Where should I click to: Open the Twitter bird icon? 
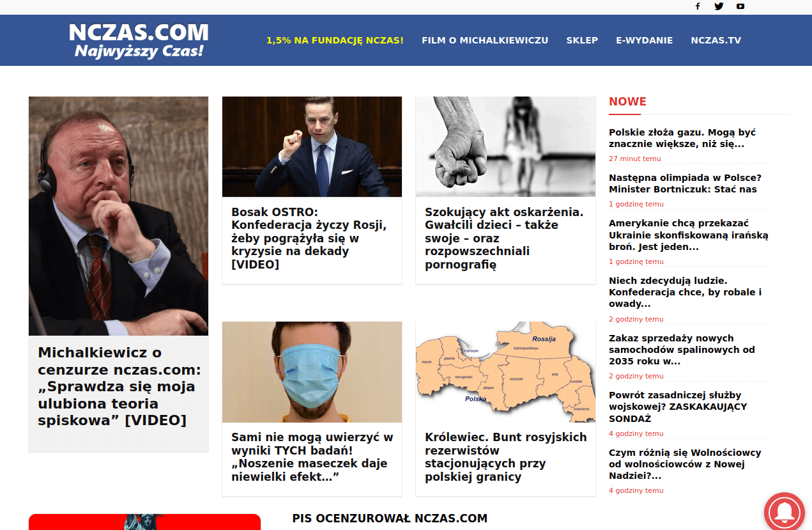pyautogui.click(x=719, y=6)
